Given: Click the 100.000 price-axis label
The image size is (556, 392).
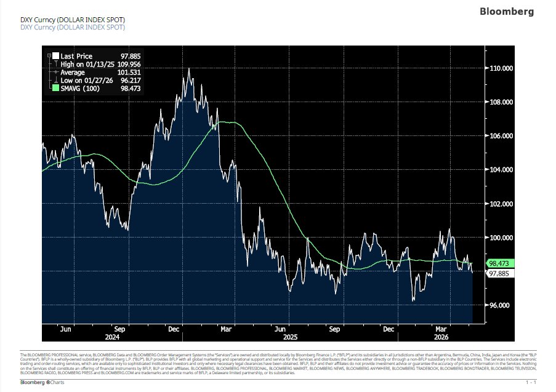Looking at the screenshot, I should point(501,238).
